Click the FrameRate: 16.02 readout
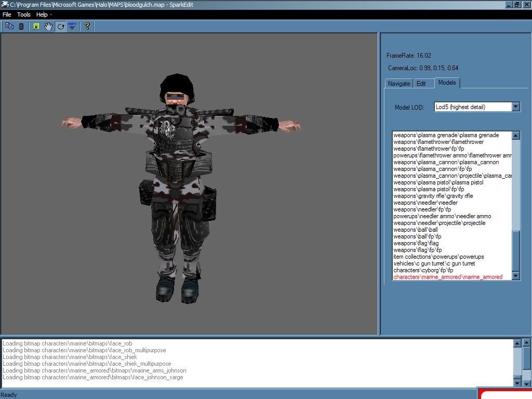This screenshot has height=399, width=532. pyautogui.click(x=408, y=56)
